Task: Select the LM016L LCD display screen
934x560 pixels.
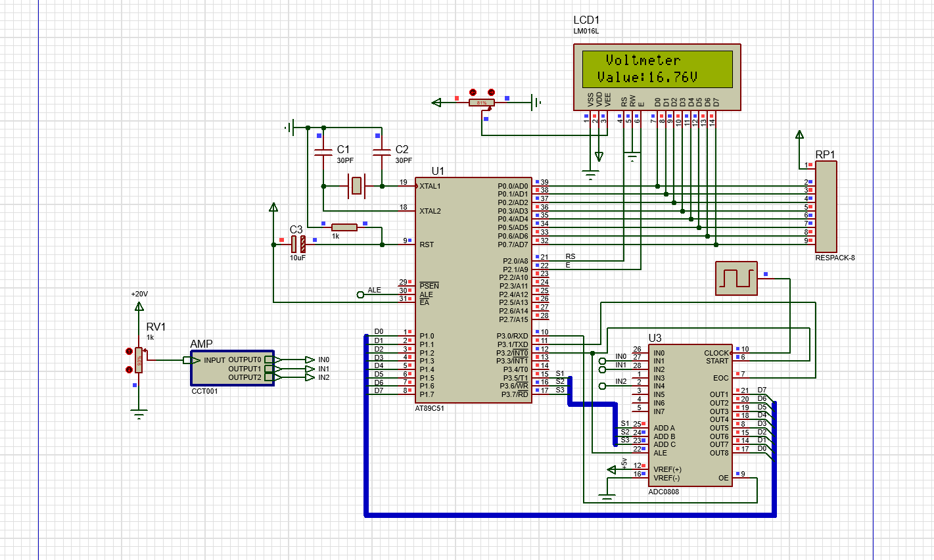Action: (657, 69)
